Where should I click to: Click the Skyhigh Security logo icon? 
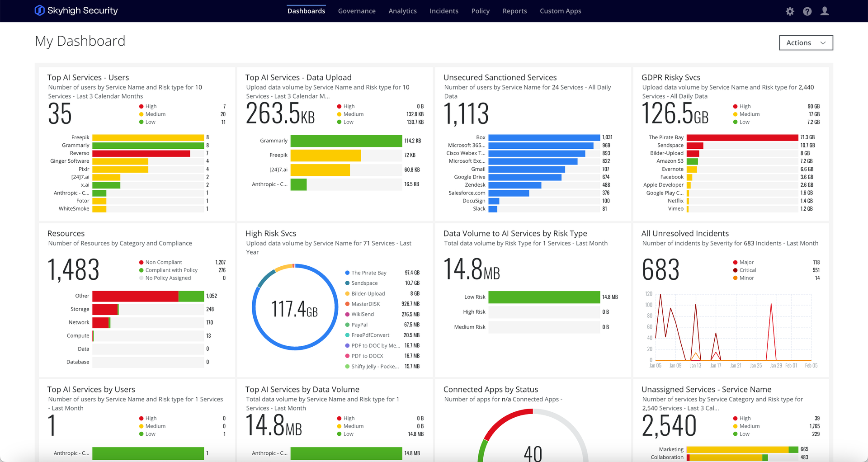click(40, 10)
